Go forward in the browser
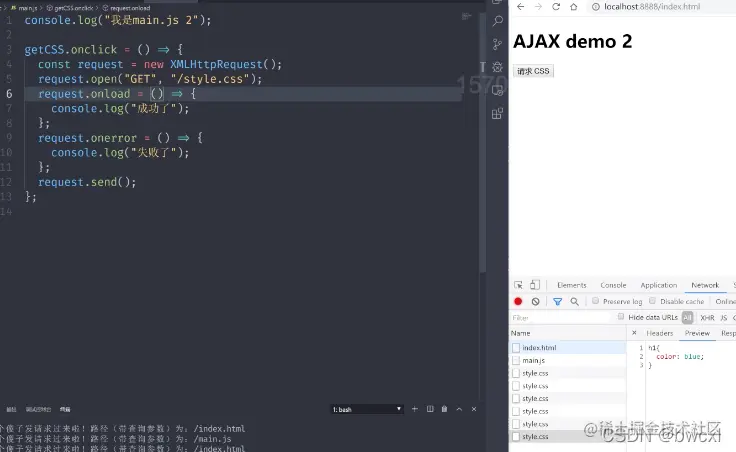 tap(538, 7)
